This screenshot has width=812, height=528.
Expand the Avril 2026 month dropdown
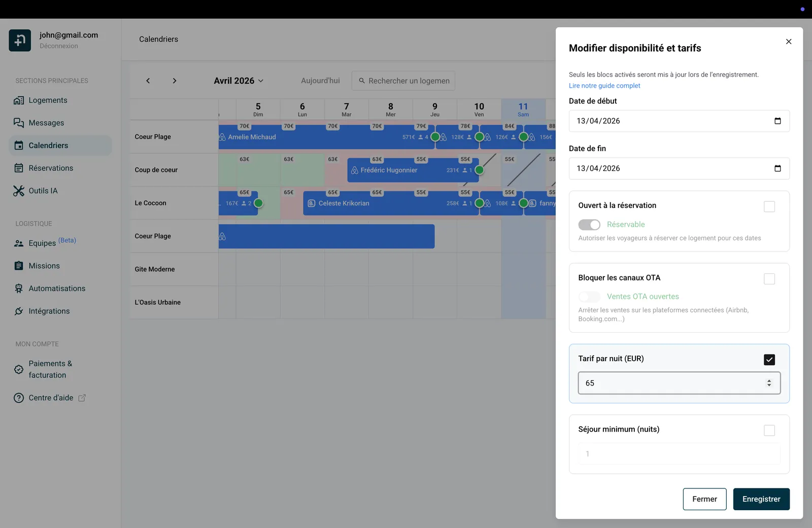tap(239, 81)
